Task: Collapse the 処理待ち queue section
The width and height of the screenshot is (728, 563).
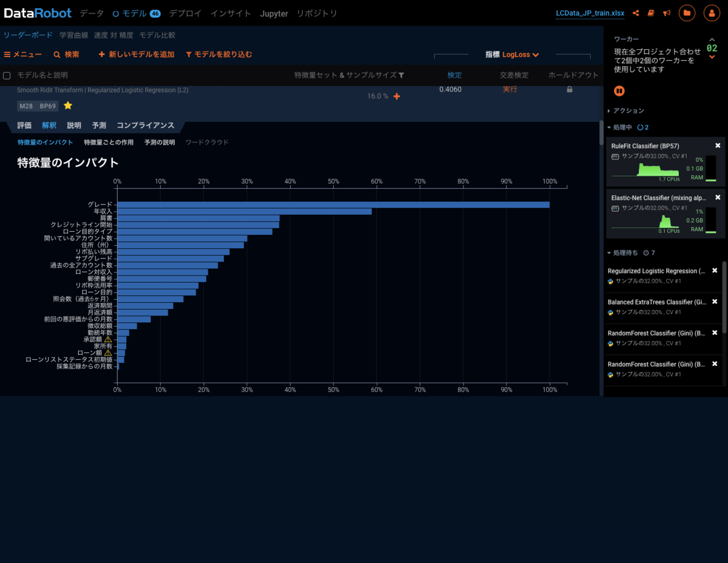Action: coord(622,252)
